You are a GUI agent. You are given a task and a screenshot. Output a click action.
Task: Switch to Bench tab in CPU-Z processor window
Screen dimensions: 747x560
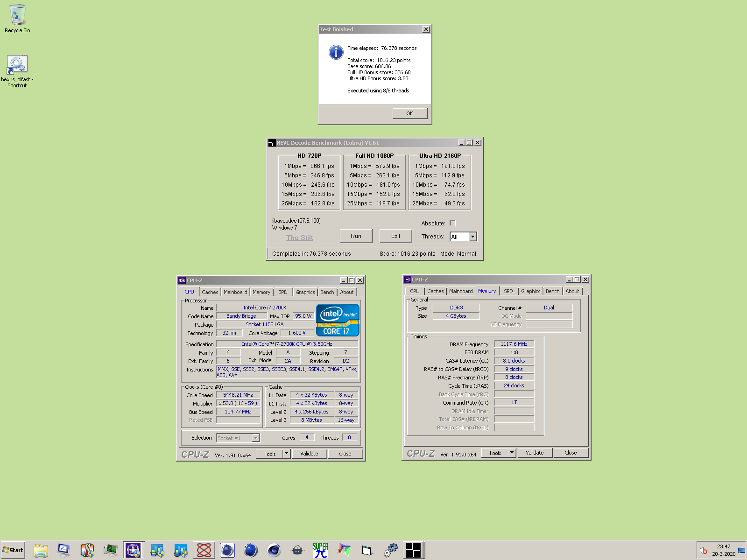[x=327, y=292]
